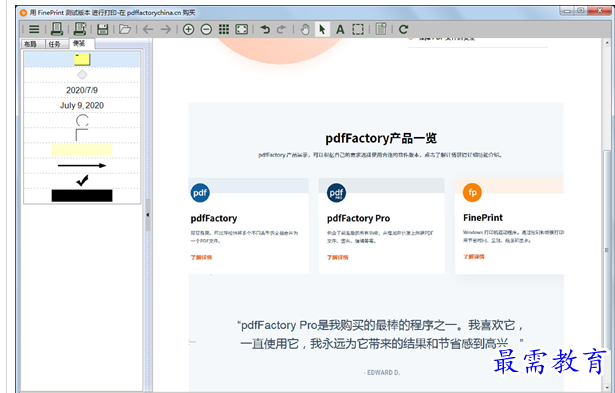Open 了解详情 link under pdfFactory
Image resolution: width=615 pixels, height=393 pixels.
click(x=201, y=257)
